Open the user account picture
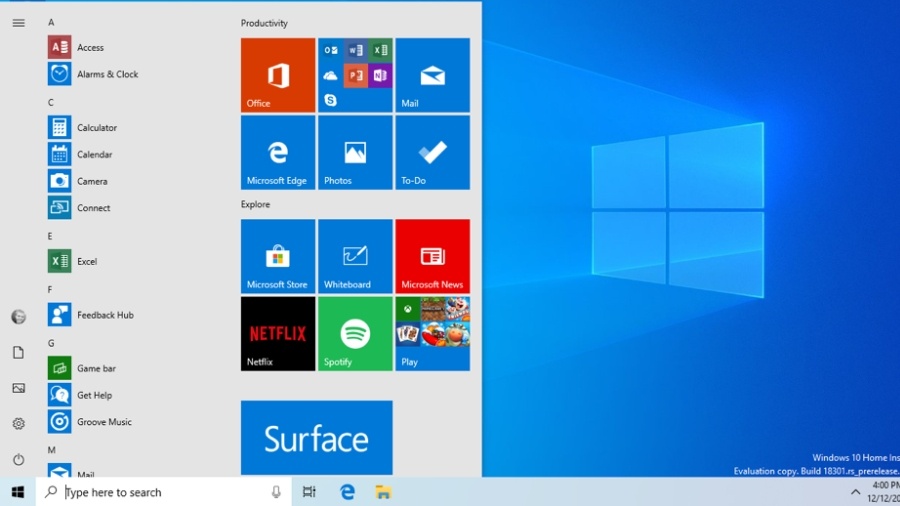This screenshot has width=900, height=506. coord(18,317)
